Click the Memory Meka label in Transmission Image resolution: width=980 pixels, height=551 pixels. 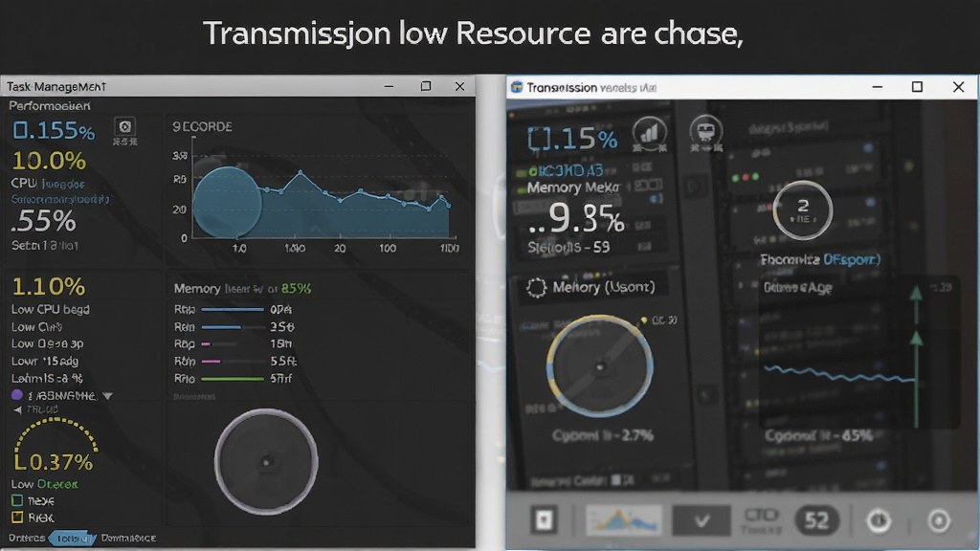(572, 187)
